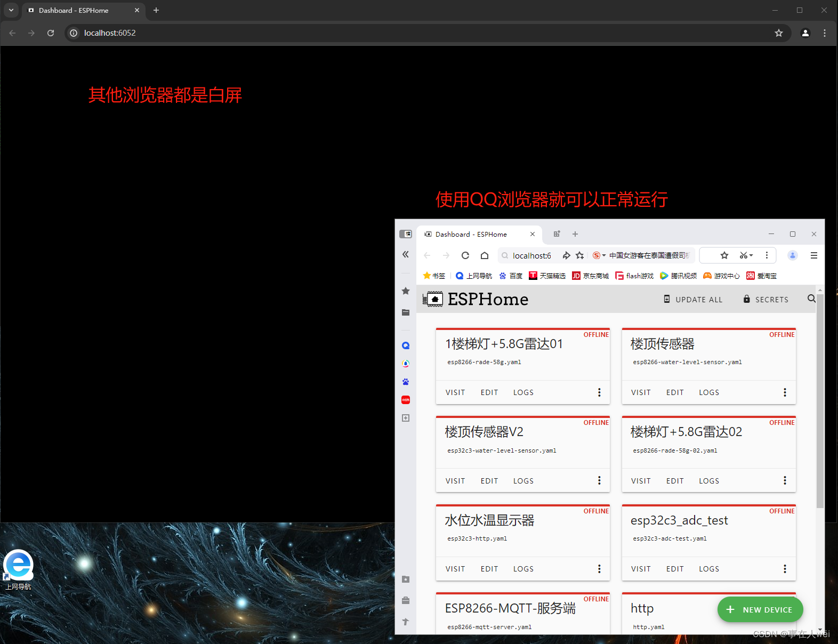The width and height of the screenshot is (838, 644).
Task: Open QQ browser hamburger menu
Action: tap(814, 255)
